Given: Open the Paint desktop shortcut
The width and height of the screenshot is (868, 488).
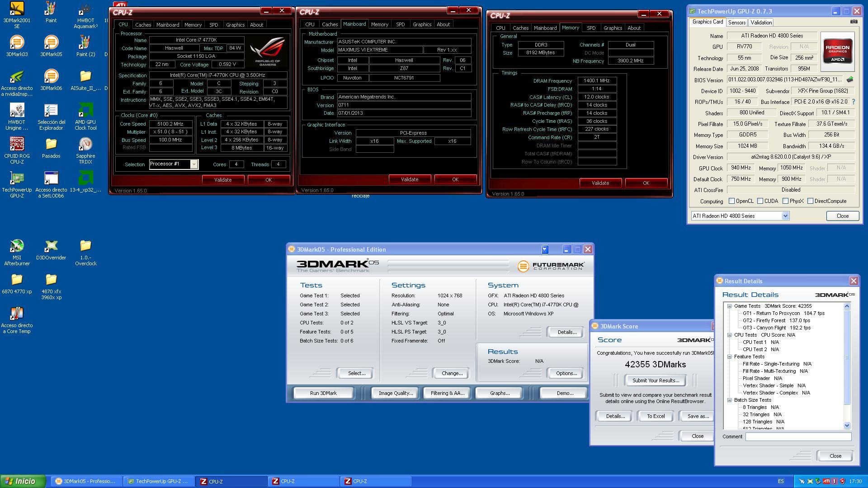Looking at the screenshot, I should click(51, 12).
